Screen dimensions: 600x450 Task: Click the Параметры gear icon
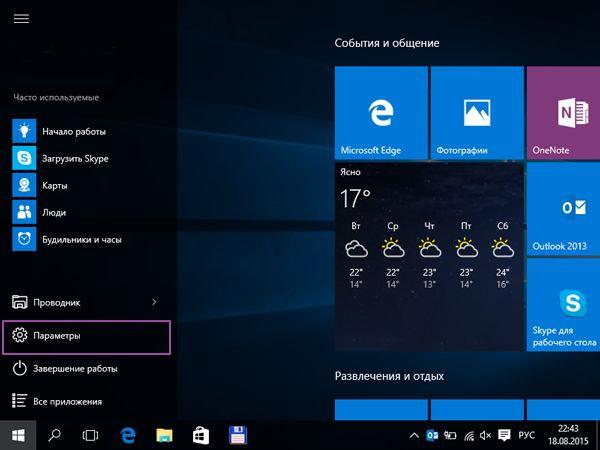pos(20,335)
